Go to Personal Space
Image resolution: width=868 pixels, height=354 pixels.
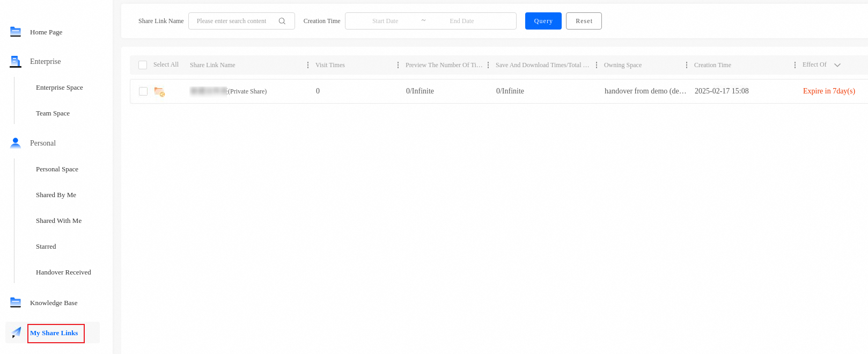point(57,169)
